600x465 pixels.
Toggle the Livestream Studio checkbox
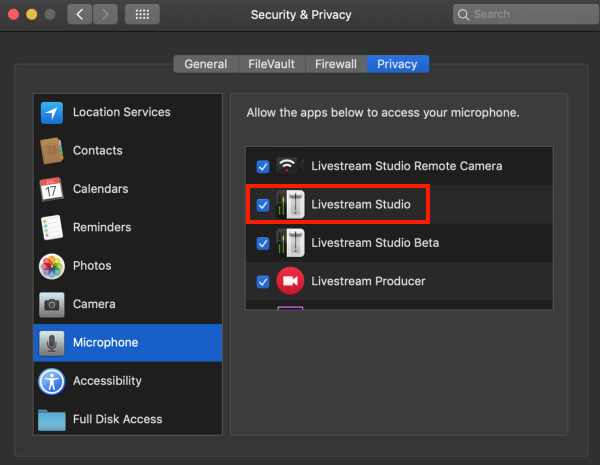tap(263, 205)
